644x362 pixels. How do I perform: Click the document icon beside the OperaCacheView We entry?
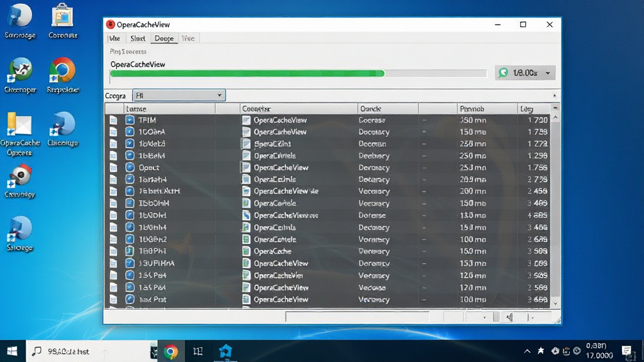[246, 191]
